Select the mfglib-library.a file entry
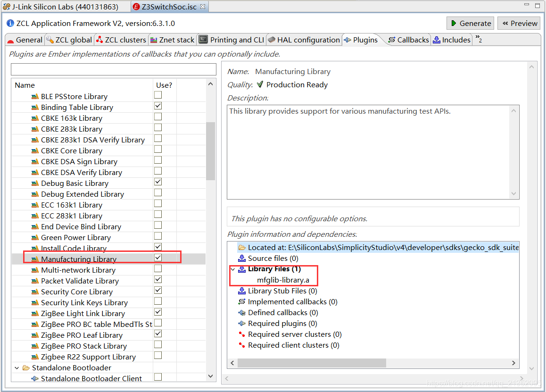 [283, 280]
